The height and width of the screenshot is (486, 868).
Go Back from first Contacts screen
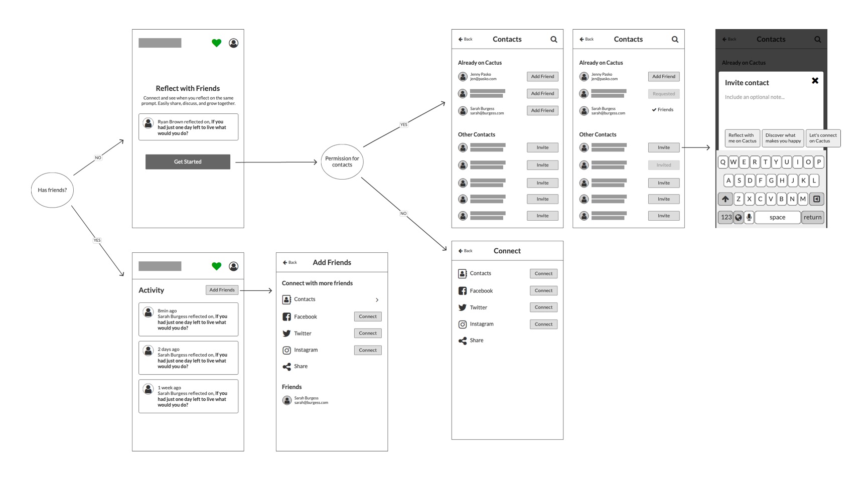(x=465, y=39)
